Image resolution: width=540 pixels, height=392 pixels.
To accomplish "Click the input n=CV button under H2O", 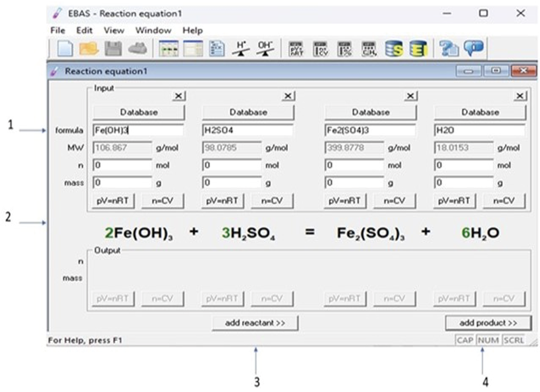I will pyautogui.click(x=504, y=201).
